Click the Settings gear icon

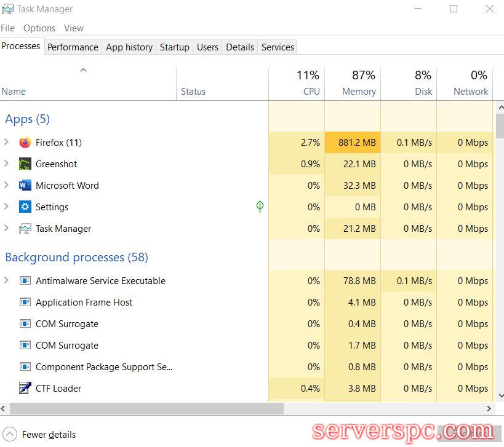click(25, 207)
